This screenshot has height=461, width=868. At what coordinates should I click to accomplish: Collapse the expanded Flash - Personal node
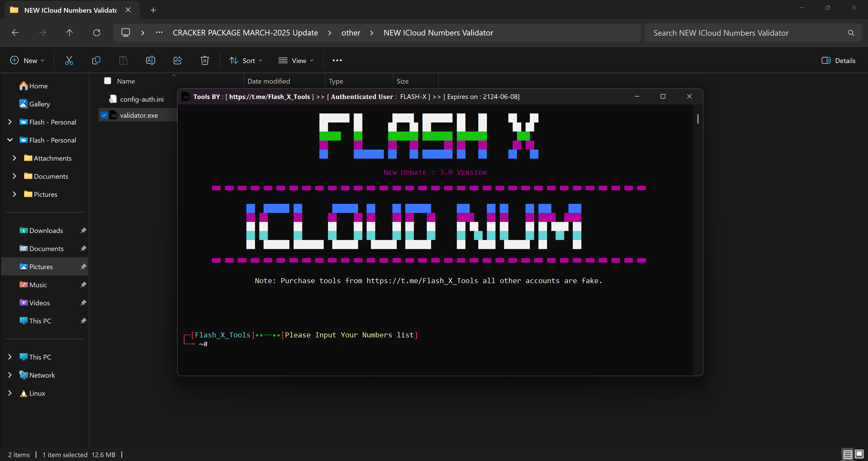[x=10, y=140]
